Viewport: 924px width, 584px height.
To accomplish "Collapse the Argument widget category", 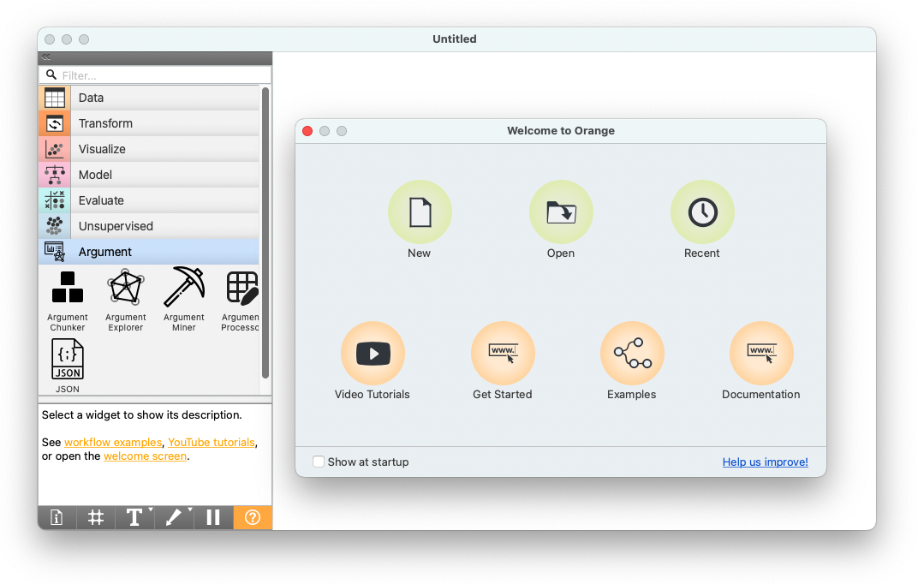I will coord(149,252).
